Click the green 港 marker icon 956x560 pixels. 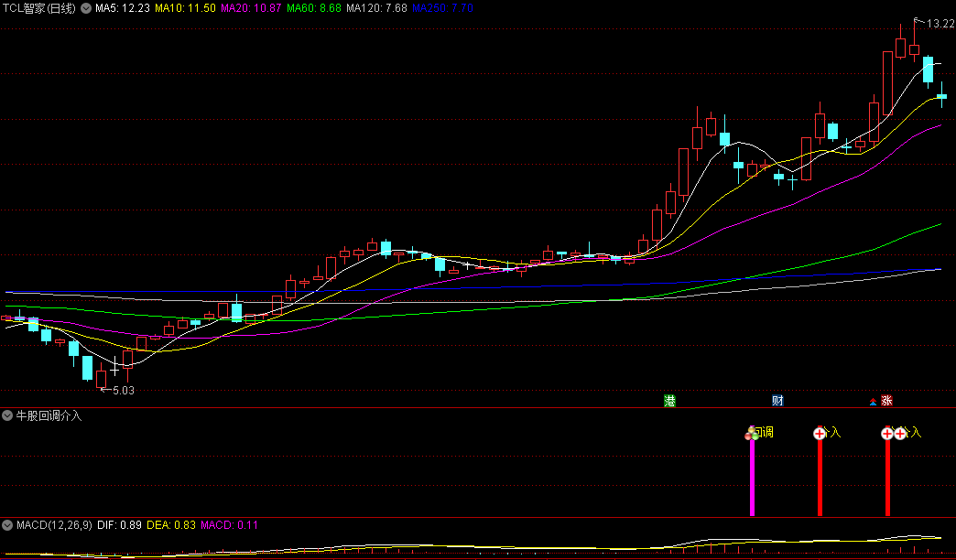coord(669,401)
